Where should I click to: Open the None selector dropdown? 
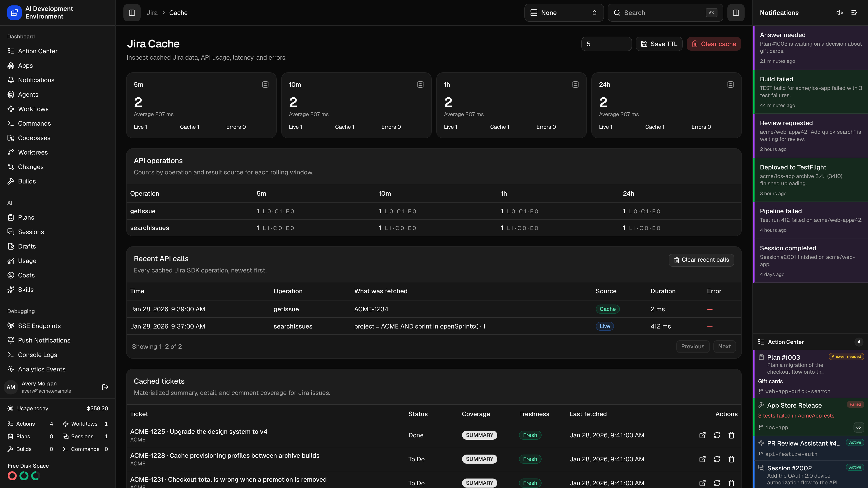[x=564, y=13]
